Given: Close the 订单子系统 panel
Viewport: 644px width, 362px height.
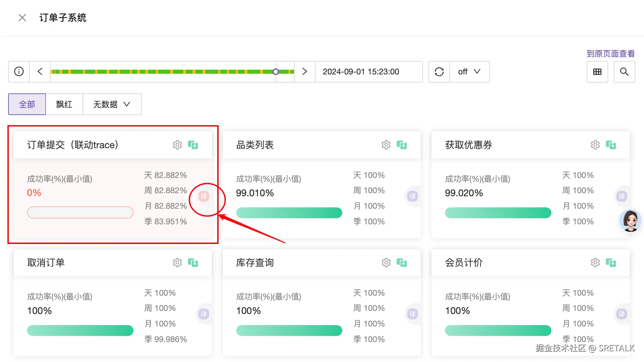Looking at the screenshot, I should [x=22, y=17].
